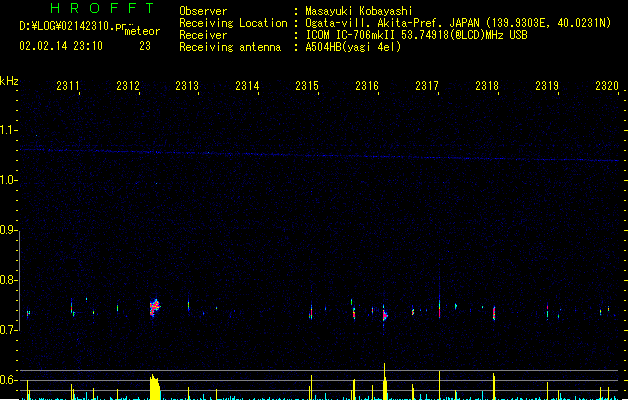Click the 2315 time axis marker
629x400 pixels.
[x=307, y=86]
